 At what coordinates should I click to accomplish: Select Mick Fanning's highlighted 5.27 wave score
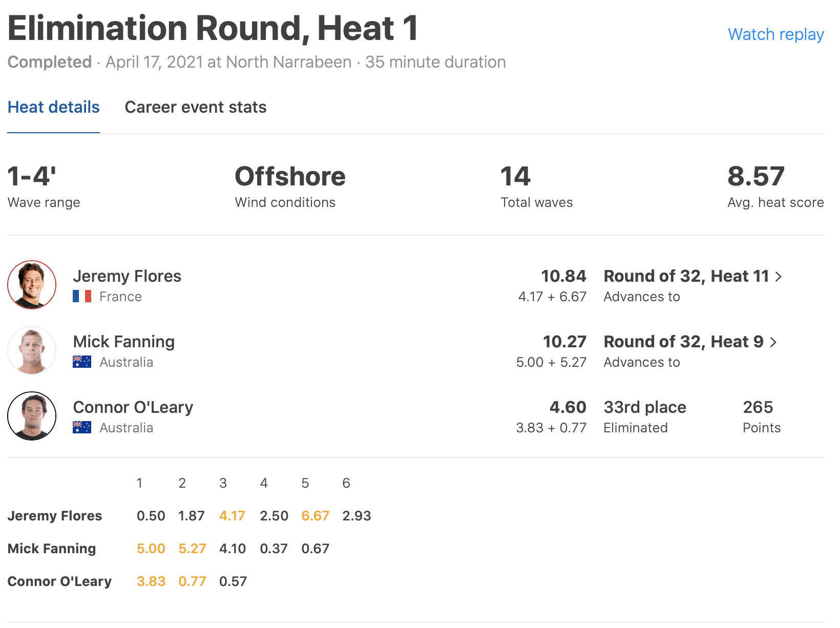(192, 549)
